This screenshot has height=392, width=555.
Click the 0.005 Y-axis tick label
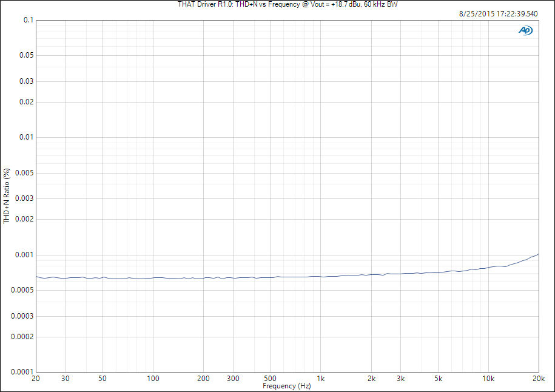coord(24,173)
